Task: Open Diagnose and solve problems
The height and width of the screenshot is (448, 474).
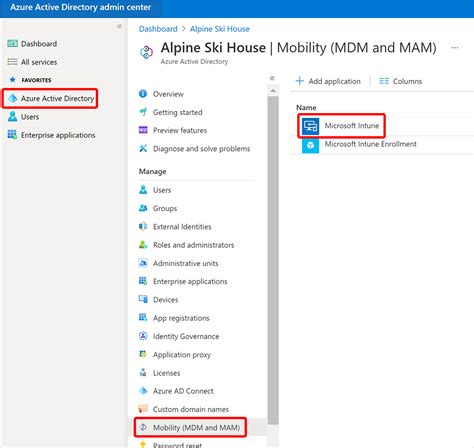Action: [202, 149]
